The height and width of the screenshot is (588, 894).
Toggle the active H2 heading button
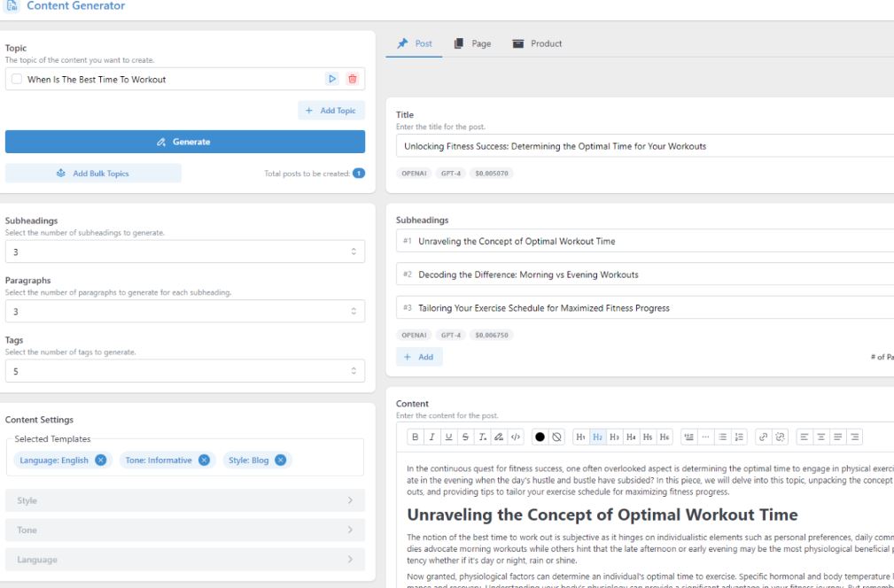pos(597,437)
